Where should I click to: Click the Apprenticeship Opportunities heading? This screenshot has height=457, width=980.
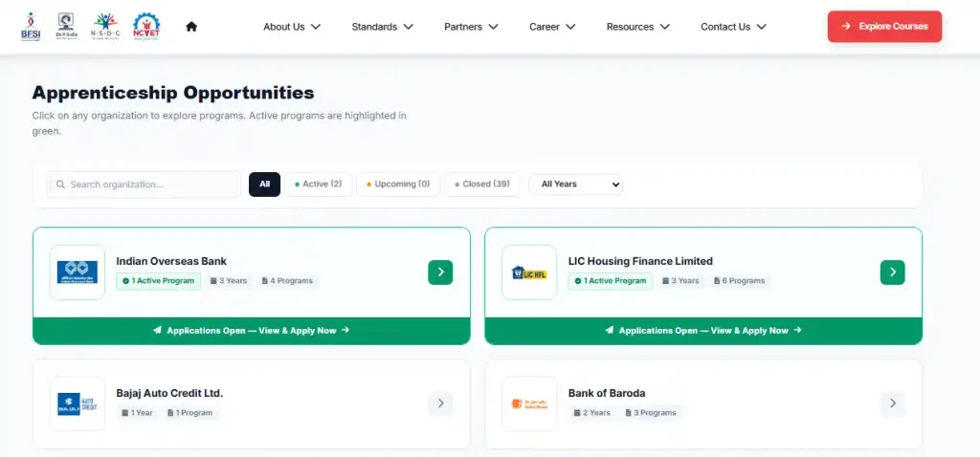(173, 93)
